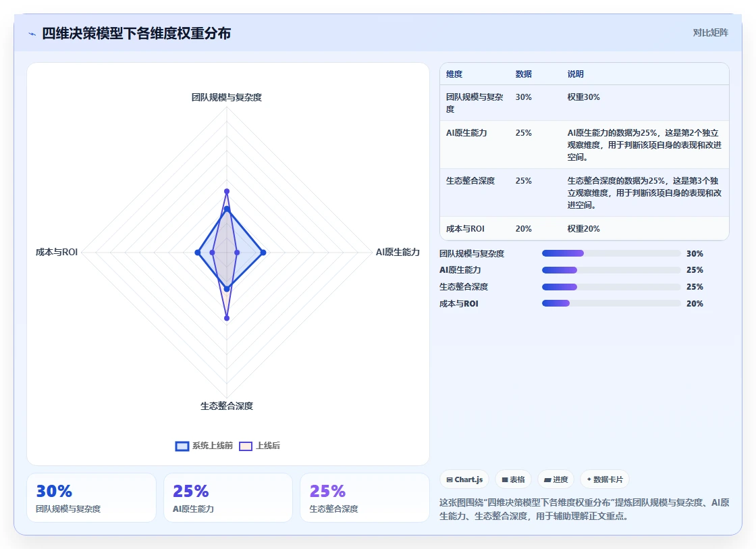Click the AI原生能力 progress bar
The height and width of the screenshot is (549, 756).
(612, 270)
